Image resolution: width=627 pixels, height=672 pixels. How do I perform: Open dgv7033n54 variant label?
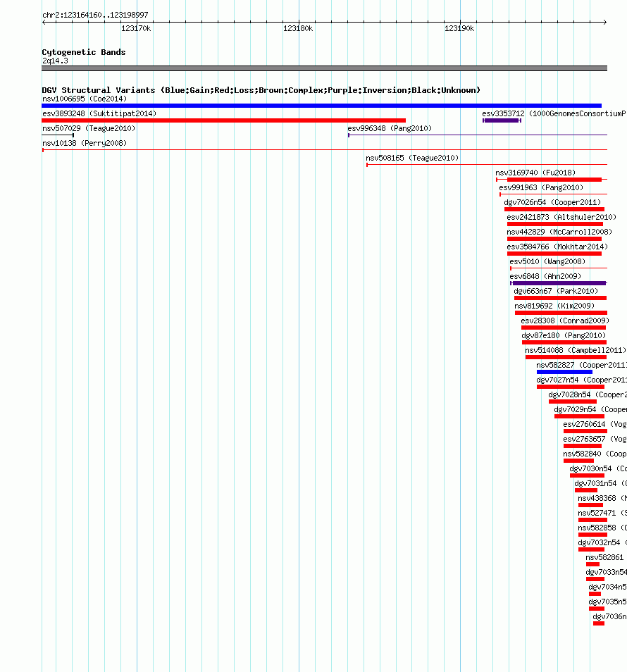[606, 572]
